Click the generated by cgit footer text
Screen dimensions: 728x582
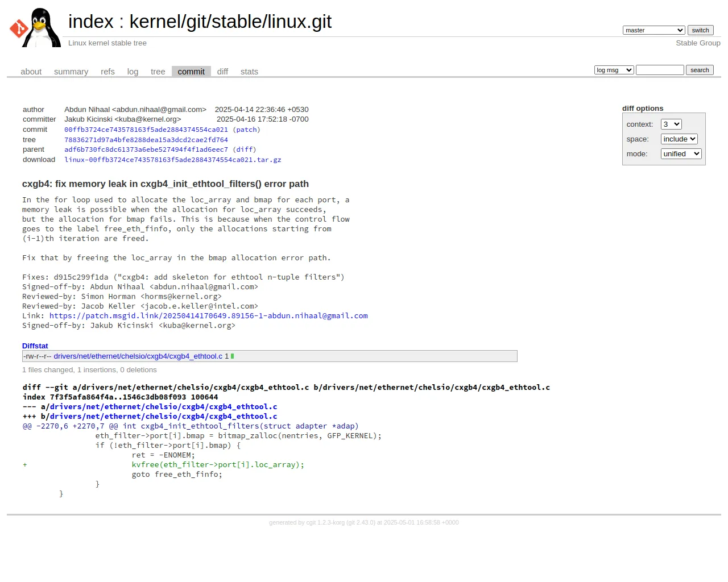click(x=364, y=522)
